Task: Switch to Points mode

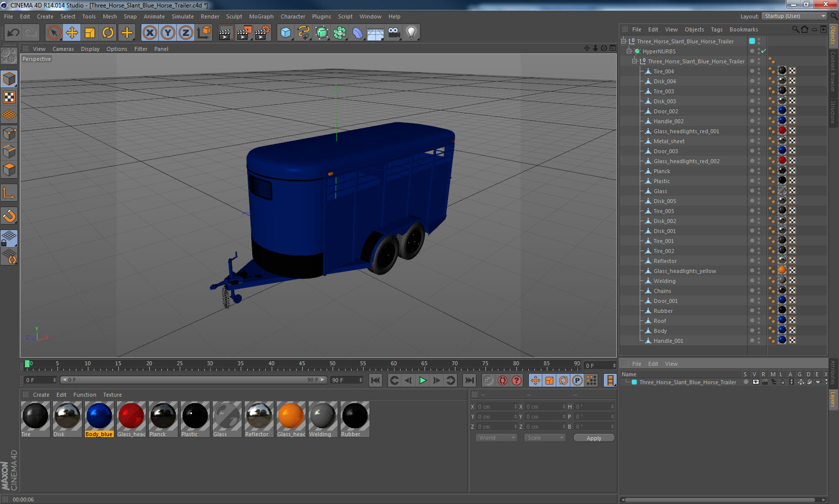Action: point(9,133)
